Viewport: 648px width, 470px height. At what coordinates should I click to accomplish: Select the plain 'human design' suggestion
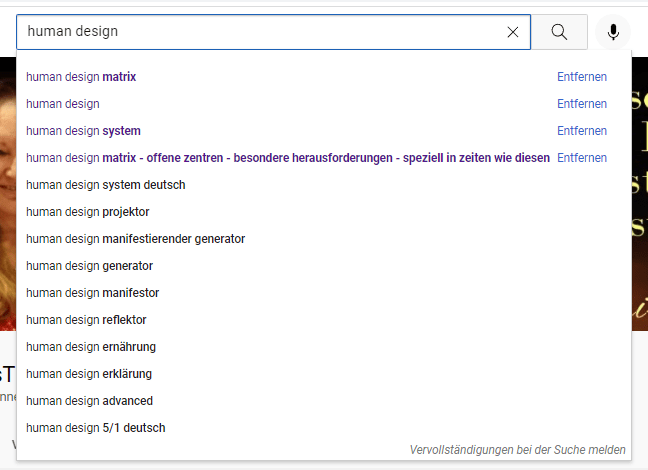click(x=63, y=104)
